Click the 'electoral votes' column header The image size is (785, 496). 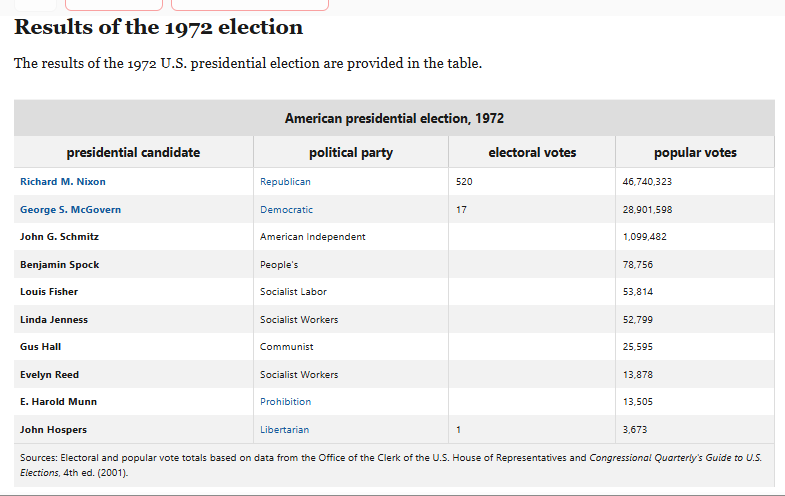click(532, 152)
